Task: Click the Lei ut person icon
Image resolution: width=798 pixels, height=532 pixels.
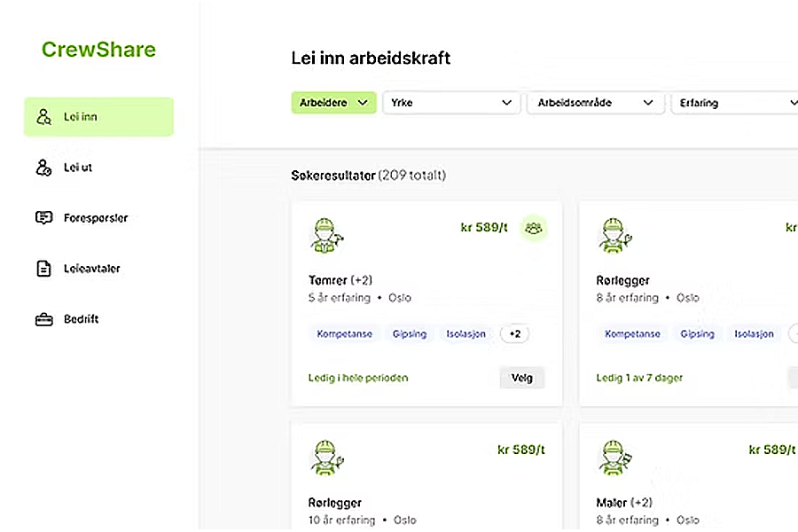Action: point(44,167)
